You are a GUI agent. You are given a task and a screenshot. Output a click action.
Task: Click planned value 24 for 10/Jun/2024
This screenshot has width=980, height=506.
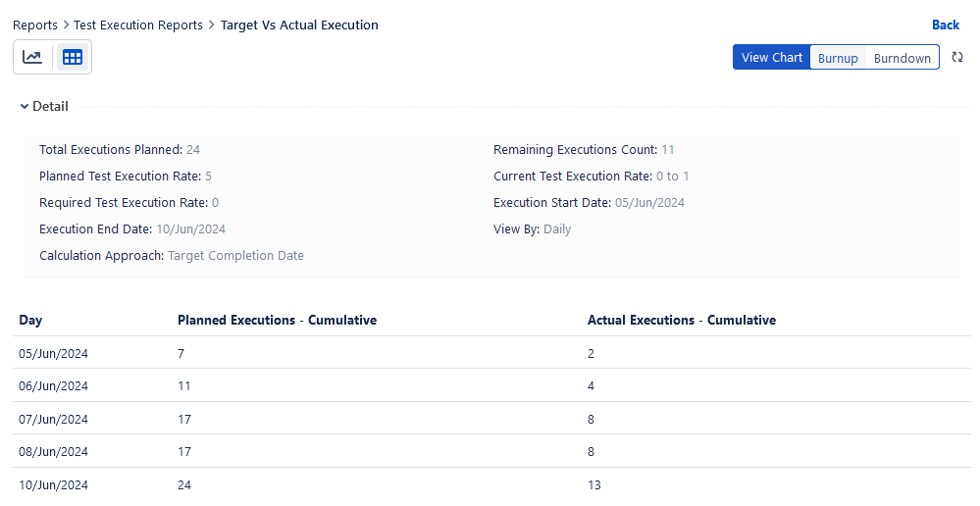[184, 484]
